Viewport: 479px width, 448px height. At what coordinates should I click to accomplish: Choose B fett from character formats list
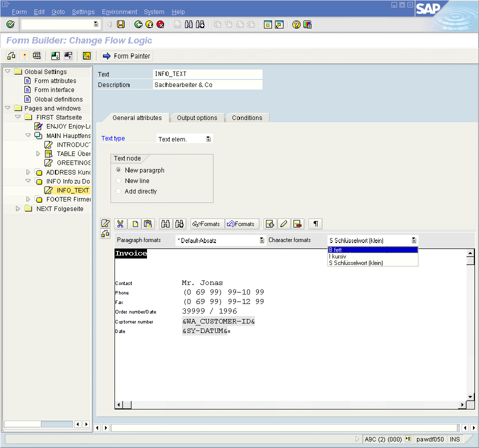pyautogui.click(x=372, y=250)
